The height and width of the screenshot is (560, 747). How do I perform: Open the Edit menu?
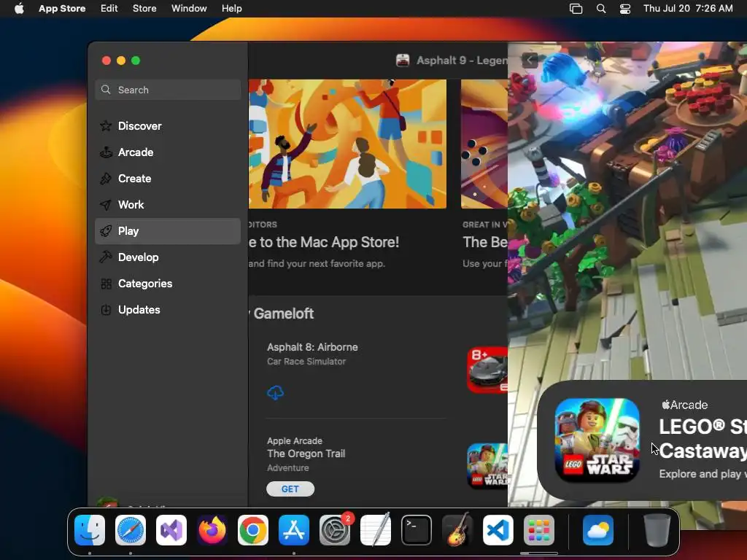(x=109, y=9)
